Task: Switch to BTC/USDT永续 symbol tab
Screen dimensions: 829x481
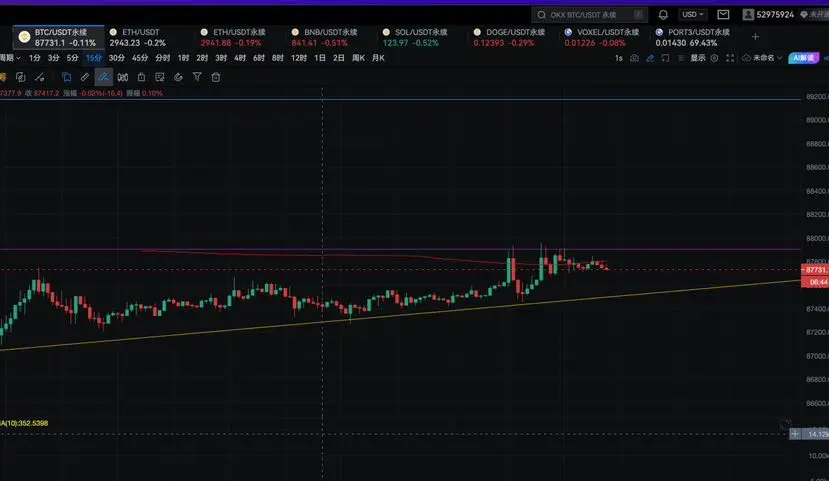Action: pyautogui.click(x=59, y=37)
